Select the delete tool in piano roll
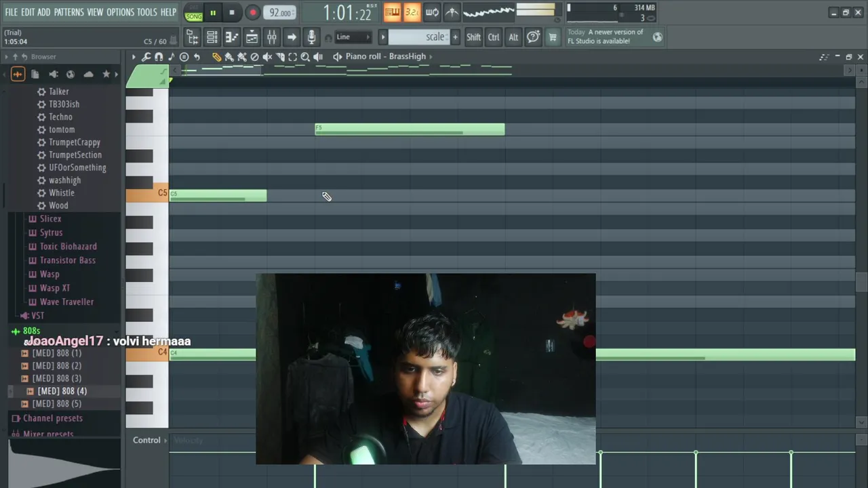The image size is (868, 488). (254, 57)
